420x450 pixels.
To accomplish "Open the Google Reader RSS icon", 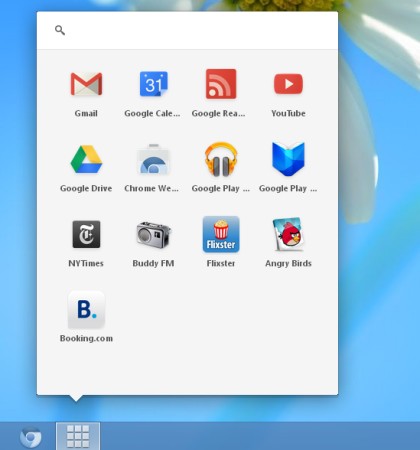I will coord(221,84).
